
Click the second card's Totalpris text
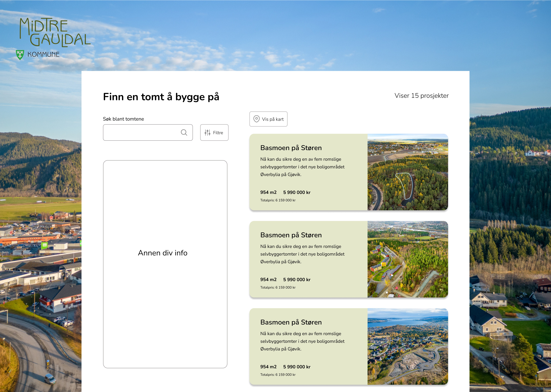click(278, 288)
